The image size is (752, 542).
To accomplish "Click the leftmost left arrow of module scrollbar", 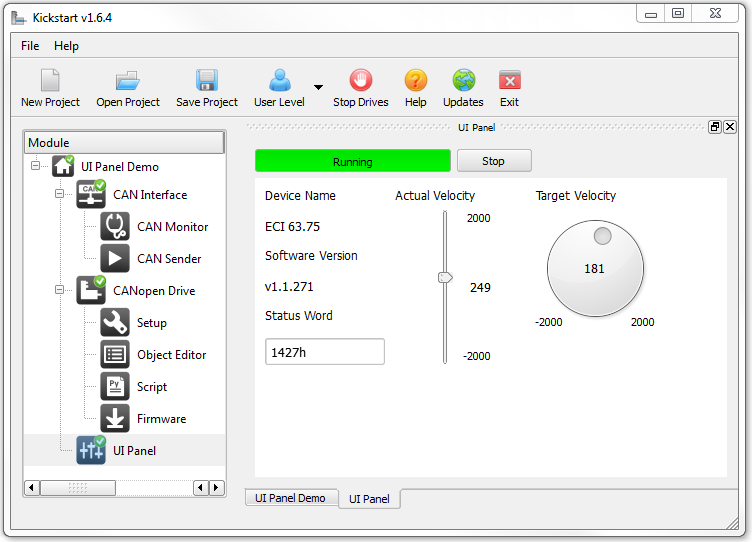I will 32,488.
